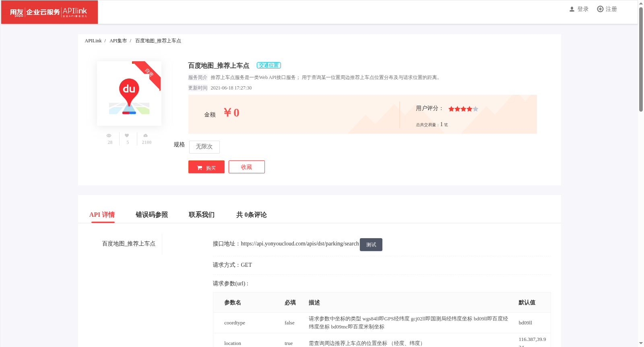Viewport: 644px width, 347px height.
Task: Click the 收藏 favorite button
Action: pos(247,167)
